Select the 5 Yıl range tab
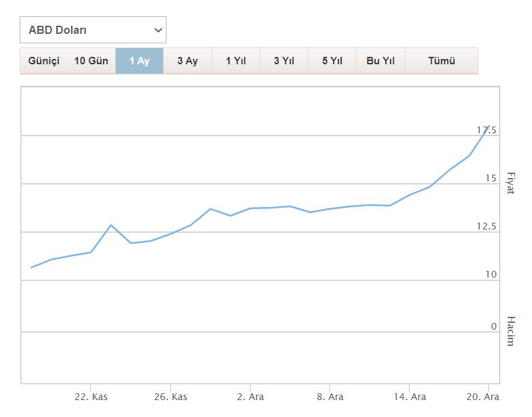Screen dimensions: 532x417 point(332,61)
